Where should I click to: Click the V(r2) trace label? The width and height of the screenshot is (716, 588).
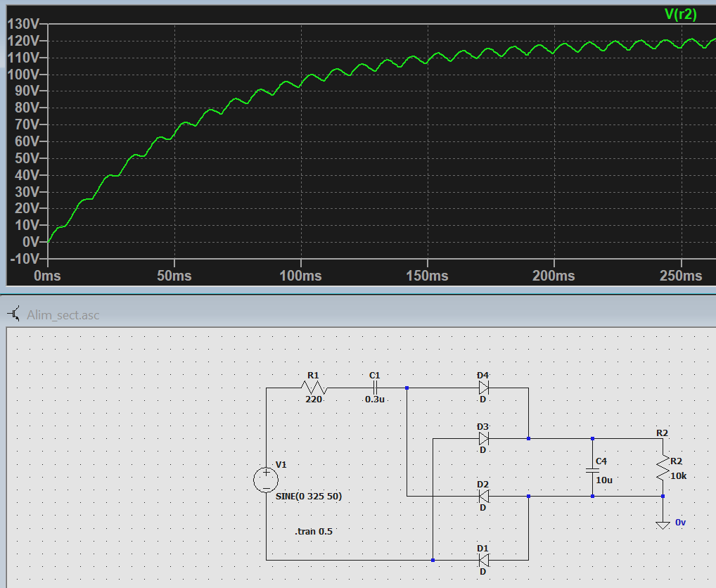680,15
